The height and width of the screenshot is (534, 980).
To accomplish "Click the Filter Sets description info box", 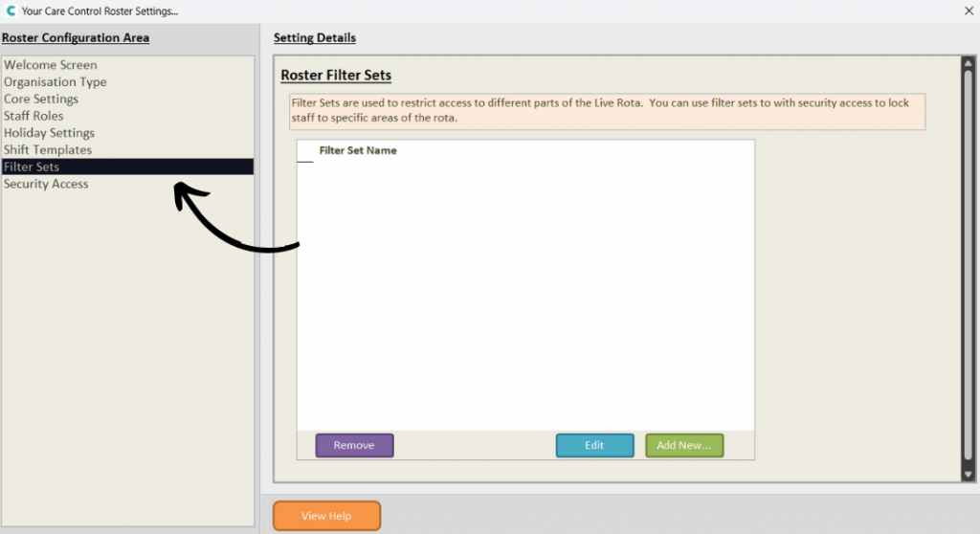I will 607,111.
